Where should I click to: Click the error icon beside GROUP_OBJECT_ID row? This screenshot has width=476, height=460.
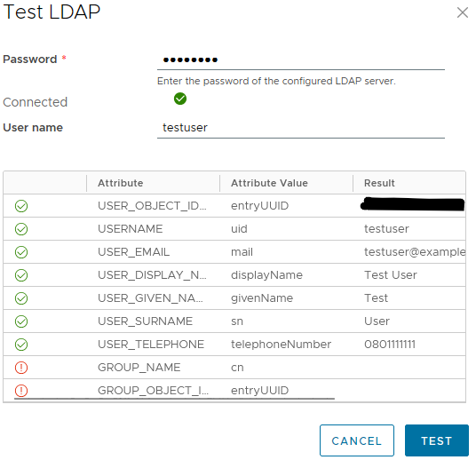[21, 391]
